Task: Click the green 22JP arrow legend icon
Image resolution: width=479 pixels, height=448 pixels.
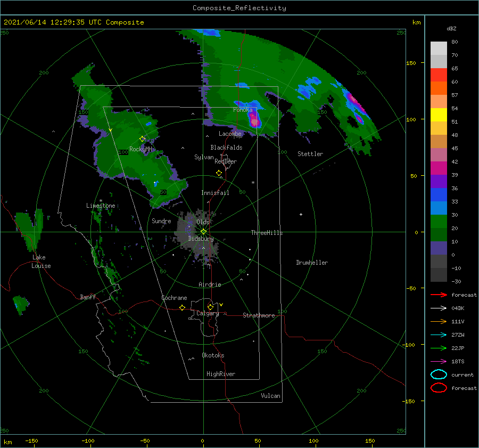Action: point(439,348)
